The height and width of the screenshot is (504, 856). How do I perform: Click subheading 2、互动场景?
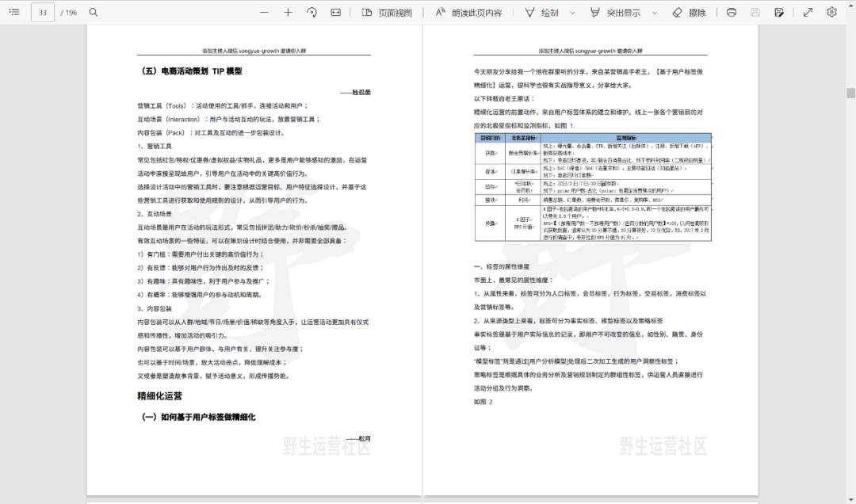[x=155, y=214]
